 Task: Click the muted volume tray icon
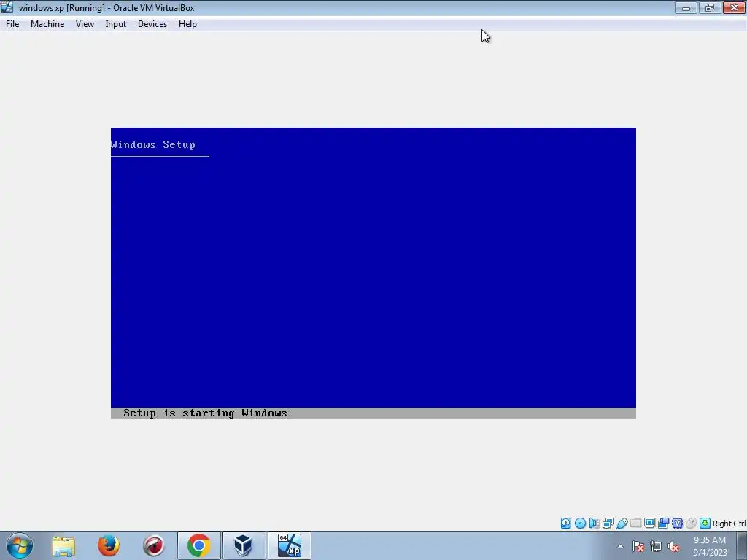coord(673,546)
